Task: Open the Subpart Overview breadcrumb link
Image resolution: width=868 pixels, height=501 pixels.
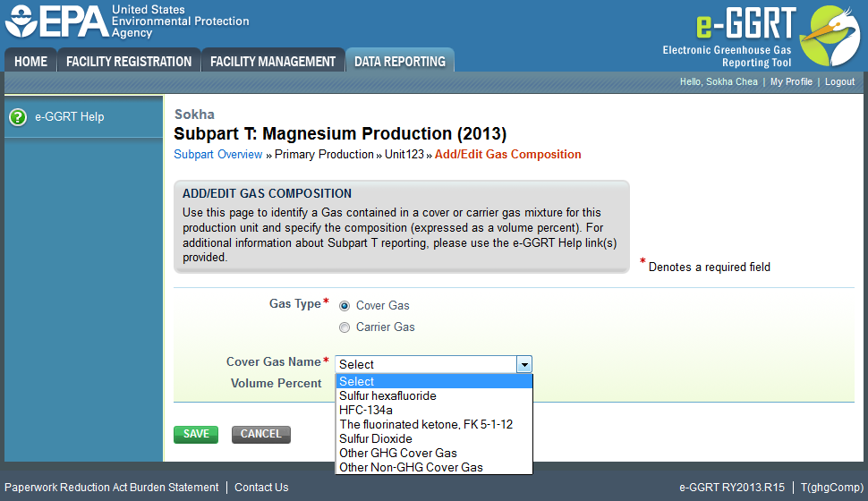Action: pyautogui.click(x=218, y=155)
